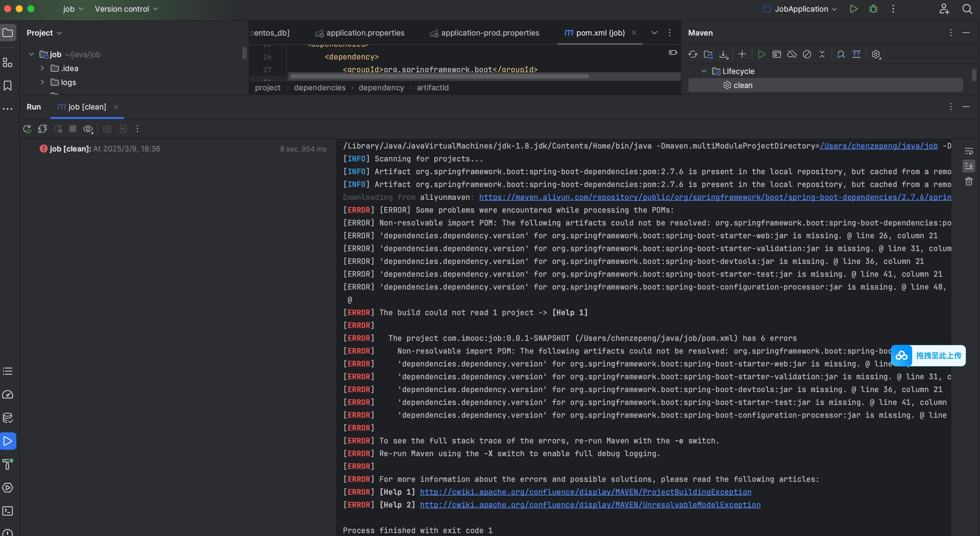This screenshot has height=536, width=980.
Task: Collapse All in Maven toolbar
Action: [x=822, y=54]
